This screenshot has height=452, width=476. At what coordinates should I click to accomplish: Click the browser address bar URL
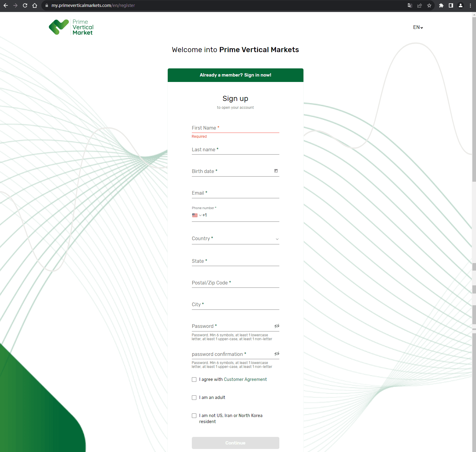[93, 5]
